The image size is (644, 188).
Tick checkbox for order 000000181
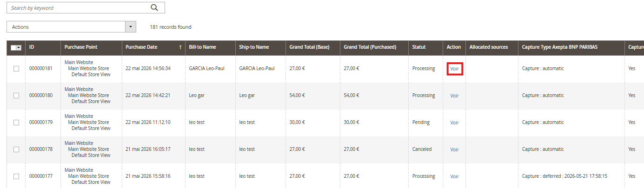(16, 69)
